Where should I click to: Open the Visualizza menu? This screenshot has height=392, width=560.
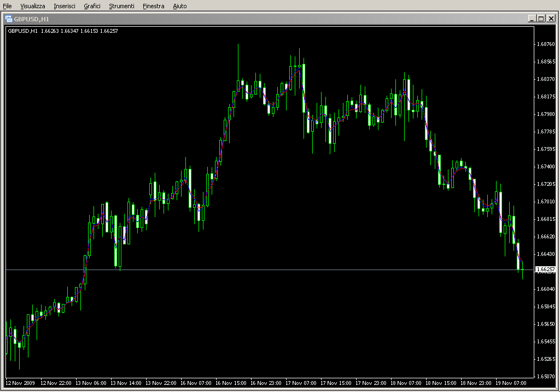(x=32, y=6)
